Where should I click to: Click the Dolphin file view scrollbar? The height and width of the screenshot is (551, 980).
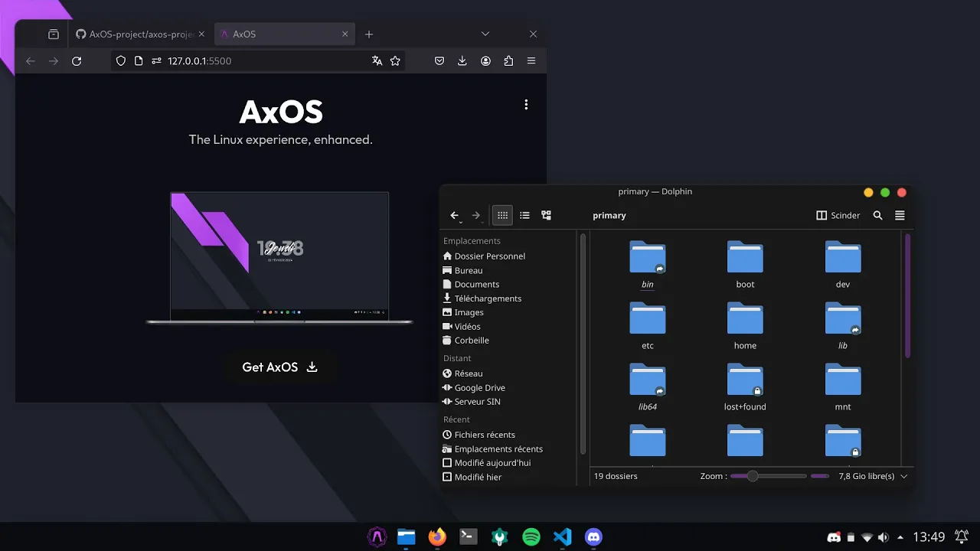[908, 296]
